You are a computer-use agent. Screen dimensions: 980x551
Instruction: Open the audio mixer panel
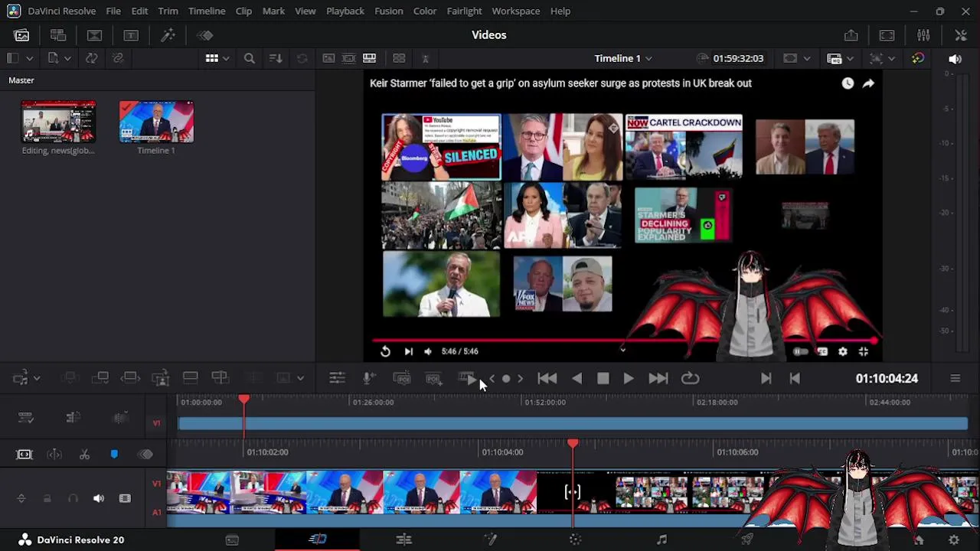point(923,35)
